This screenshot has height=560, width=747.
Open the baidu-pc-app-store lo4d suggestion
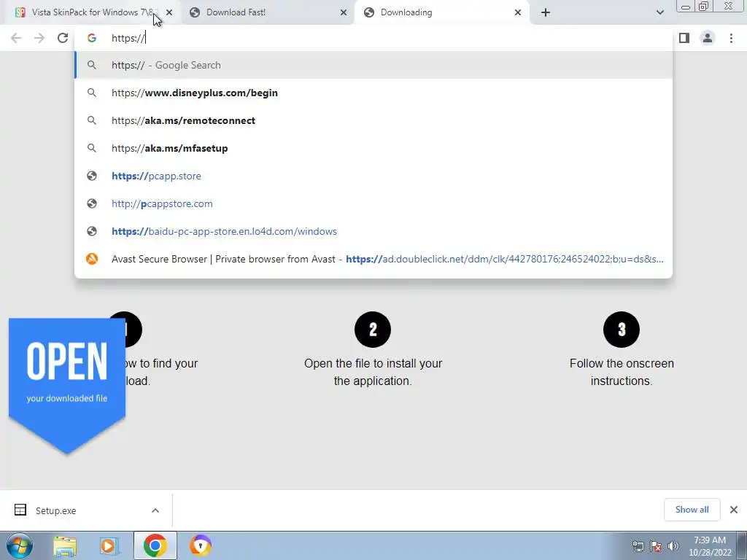click(373, 231)
